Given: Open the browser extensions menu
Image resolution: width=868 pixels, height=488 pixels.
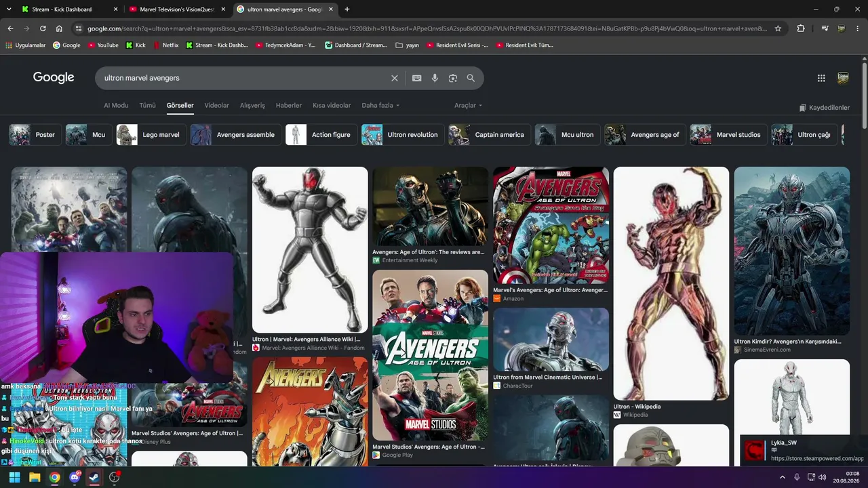Looking at the screenshot, I should (801, 28).
